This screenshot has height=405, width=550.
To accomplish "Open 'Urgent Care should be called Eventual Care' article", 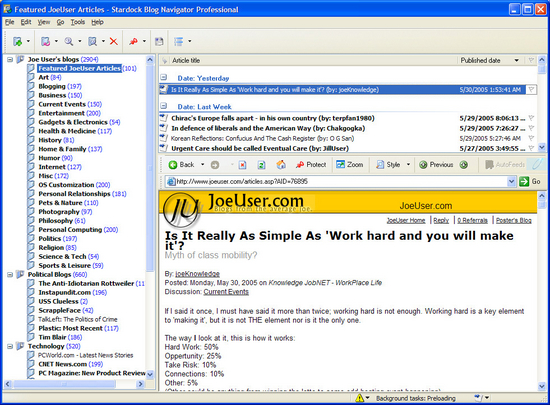I will point(260,148).
